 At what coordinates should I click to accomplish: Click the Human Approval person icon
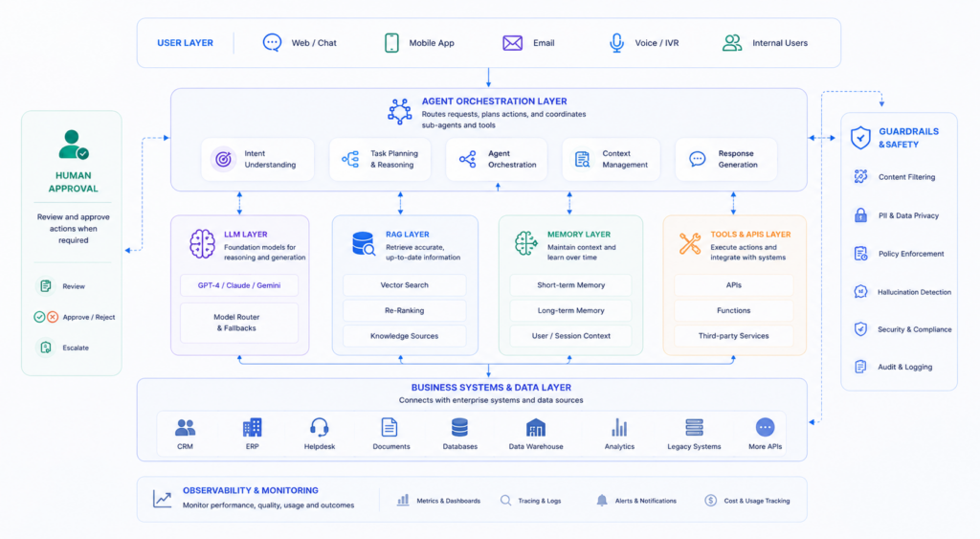click(x=73, y=145)
